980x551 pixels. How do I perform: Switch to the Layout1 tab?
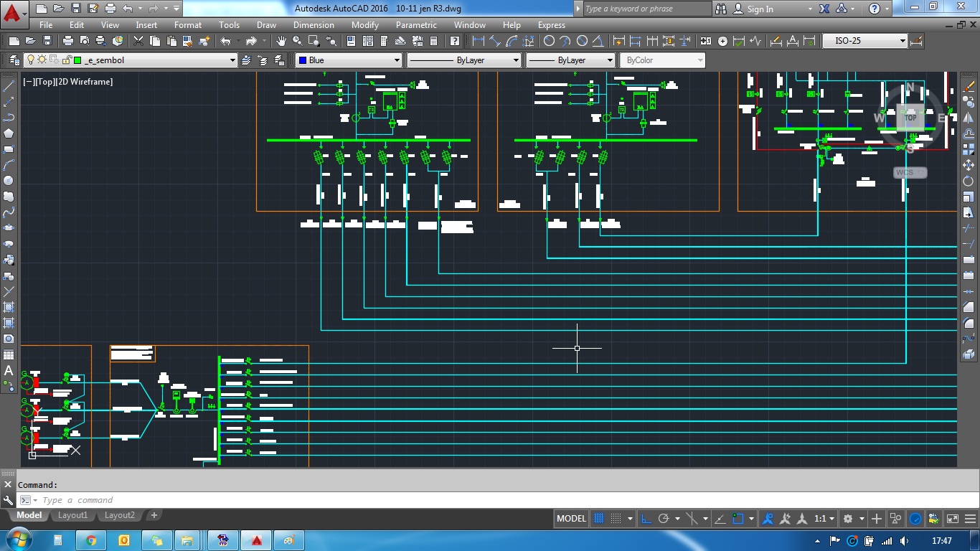pos(72,515)
